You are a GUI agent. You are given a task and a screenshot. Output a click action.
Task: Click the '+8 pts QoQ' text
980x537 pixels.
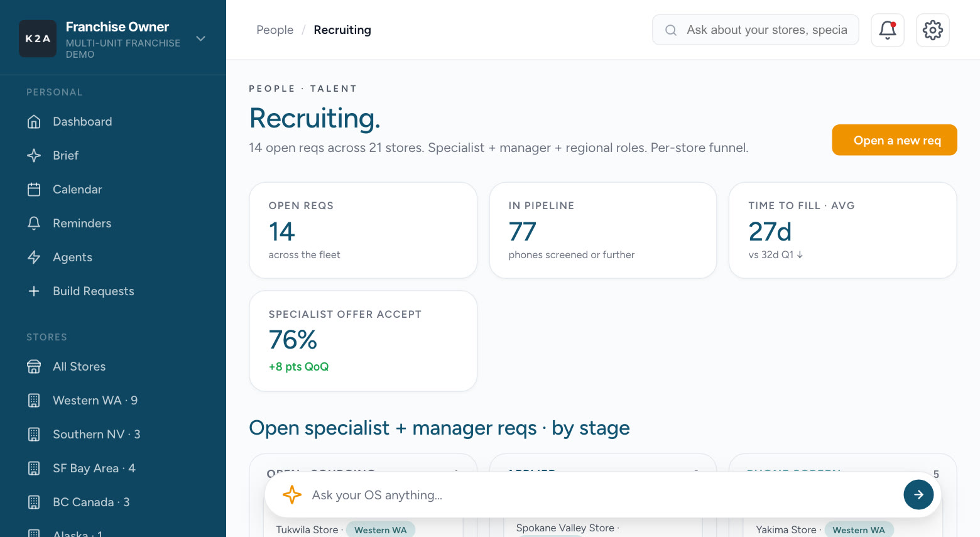tap(299, 367)
